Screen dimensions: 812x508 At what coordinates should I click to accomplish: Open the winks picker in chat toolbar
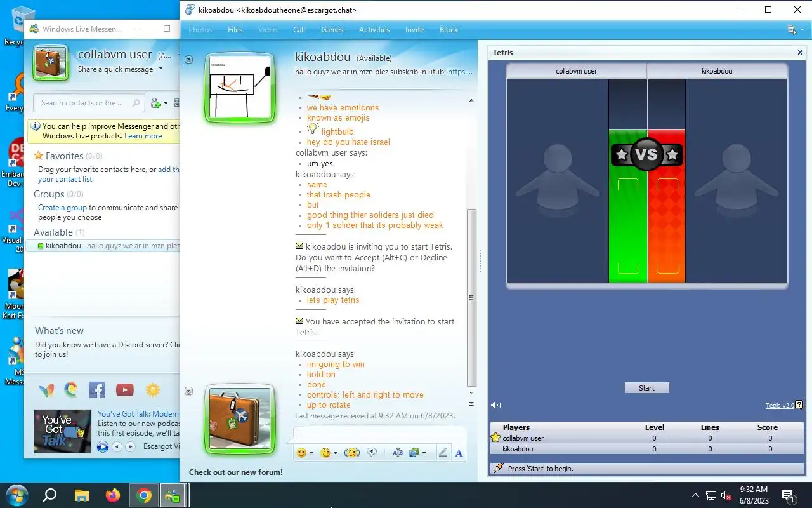point(325,453)
